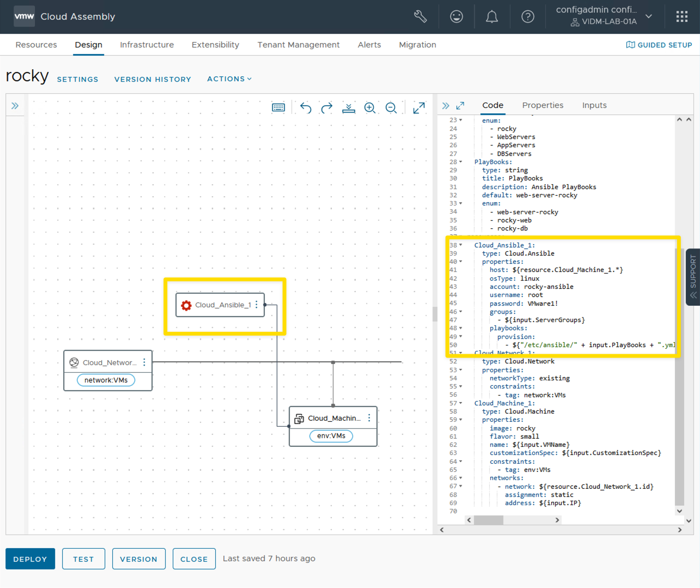Fold the Cloud_Ansible_1 code block at line 38
Image resolution: width=700 pixels, height=588 pixels.
pos(461,245)
